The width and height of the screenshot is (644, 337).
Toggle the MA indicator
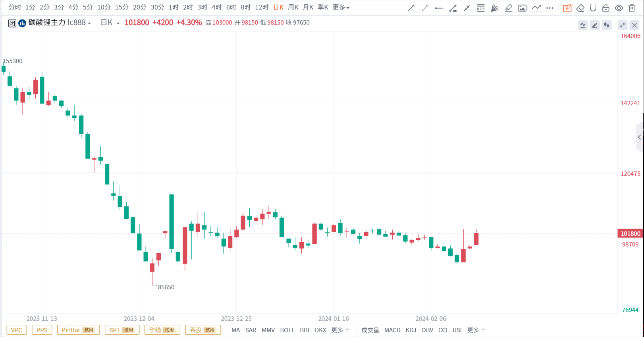tap(236, 330)
